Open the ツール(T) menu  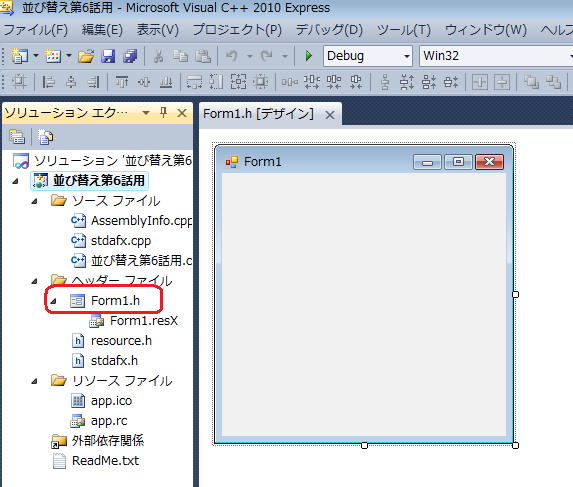click(404, 30)
